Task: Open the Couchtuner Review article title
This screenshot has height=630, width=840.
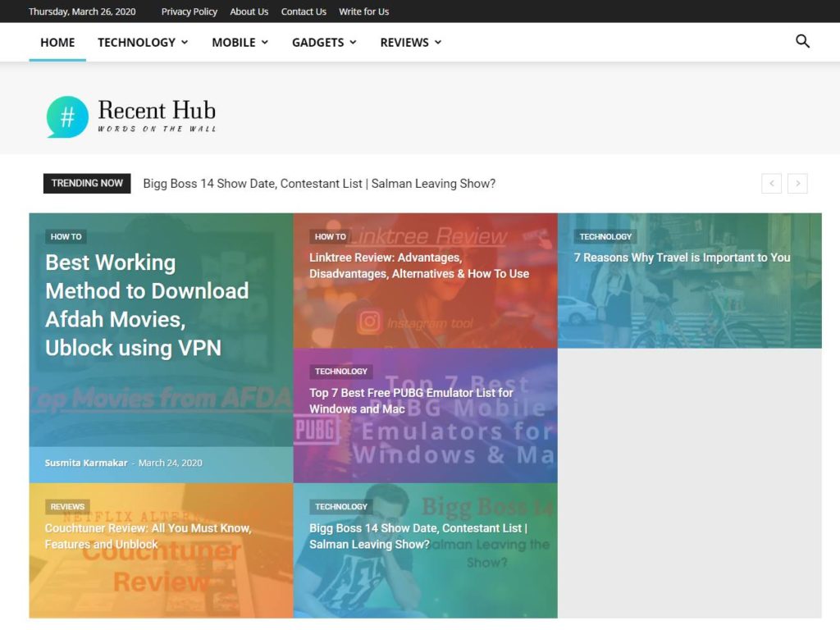Action: pos(148,536)
